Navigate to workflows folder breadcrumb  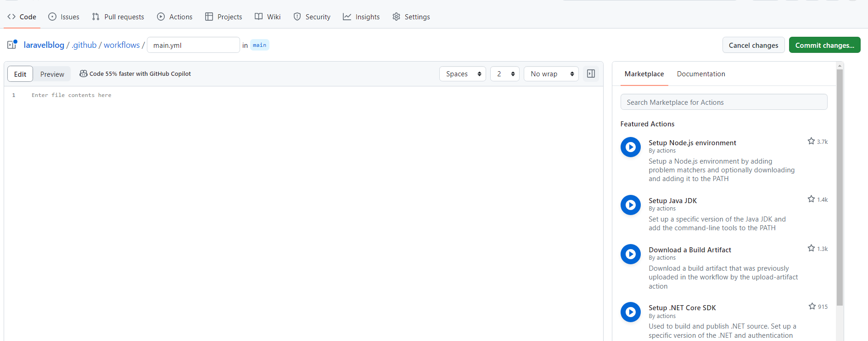122,45
